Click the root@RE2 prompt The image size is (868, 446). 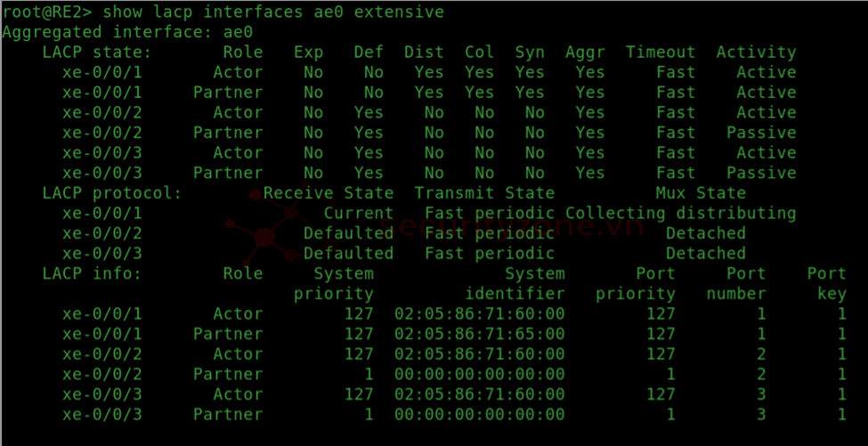click(47, 12)
